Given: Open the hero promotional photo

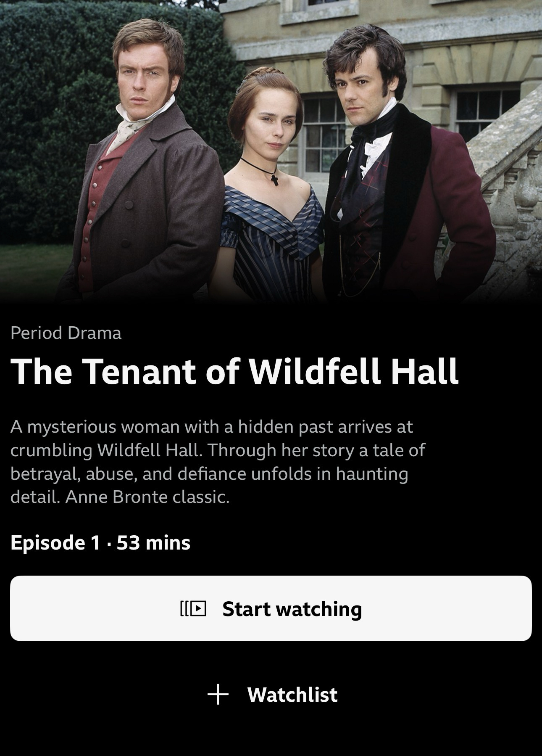Looking at the screenshot, I should [271, 151].
